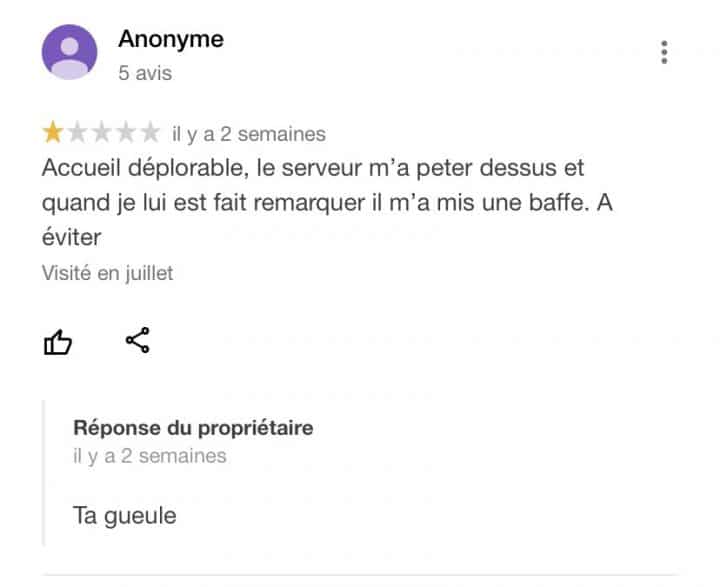Share the review via share icon
The image size is (720, 587).
(138, 340)
